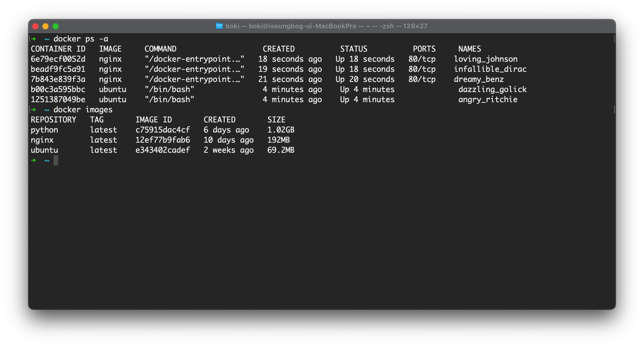The width and height of the screenshot is (644, 347).
Task: Click the green fullscreen window button
Action: tap(56, 26)
